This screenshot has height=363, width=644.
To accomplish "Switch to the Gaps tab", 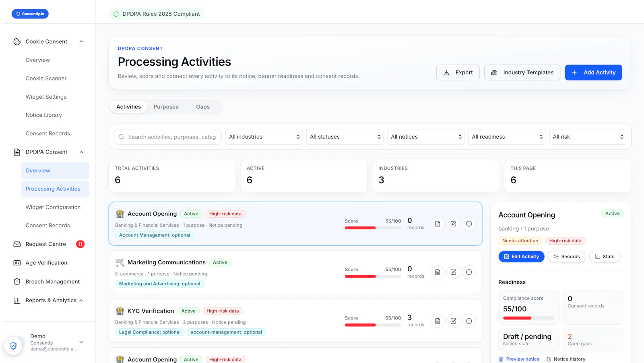I will [x=203, y=107].
